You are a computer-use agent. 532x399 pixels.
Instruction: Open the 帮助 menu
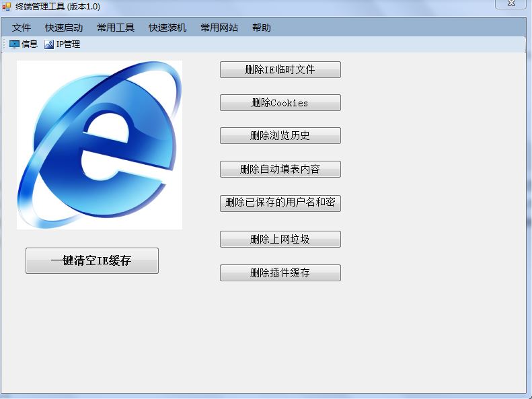261,28
